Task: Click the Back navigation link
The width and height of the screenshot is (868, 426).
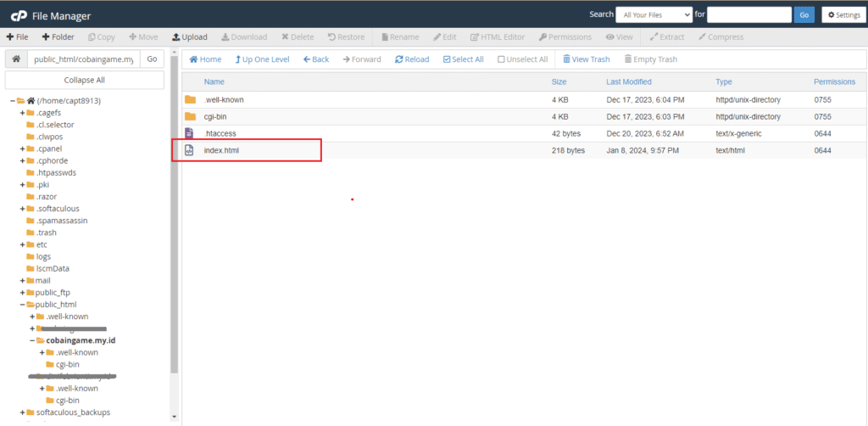Action: pyautogui.click(x=316, y=59)
